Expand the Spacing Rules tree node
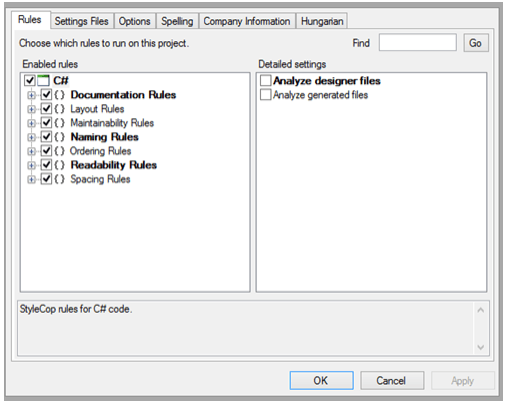 (31, 179)
